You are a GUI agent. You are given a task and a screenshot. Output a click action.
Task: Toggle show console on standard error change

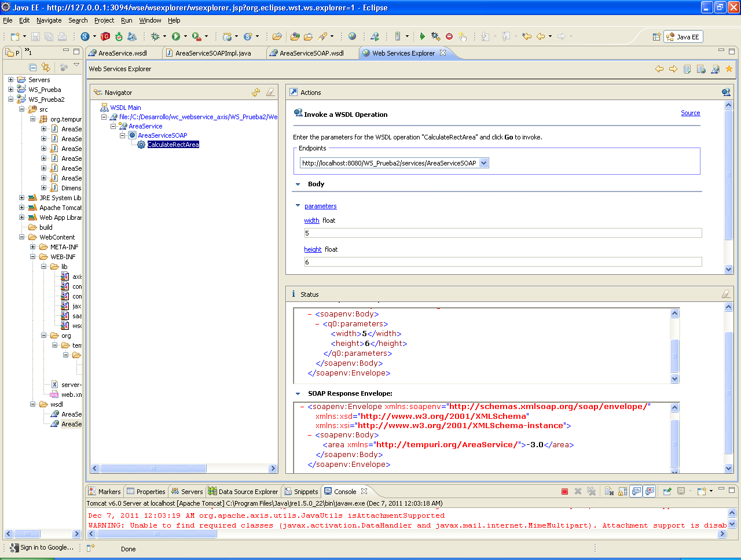pyautogui.click(x=650, y=492)
